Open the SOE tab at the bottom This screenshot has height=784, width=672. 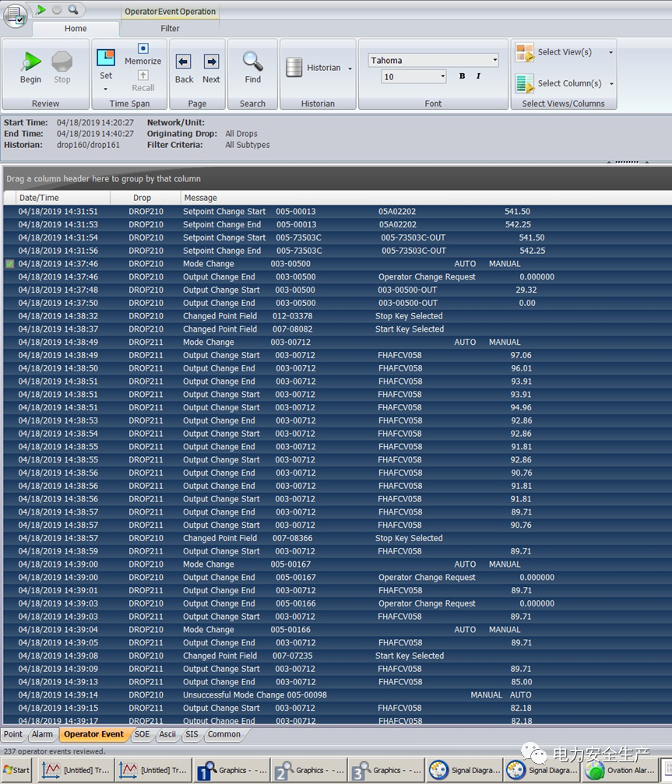click(142, 734)
